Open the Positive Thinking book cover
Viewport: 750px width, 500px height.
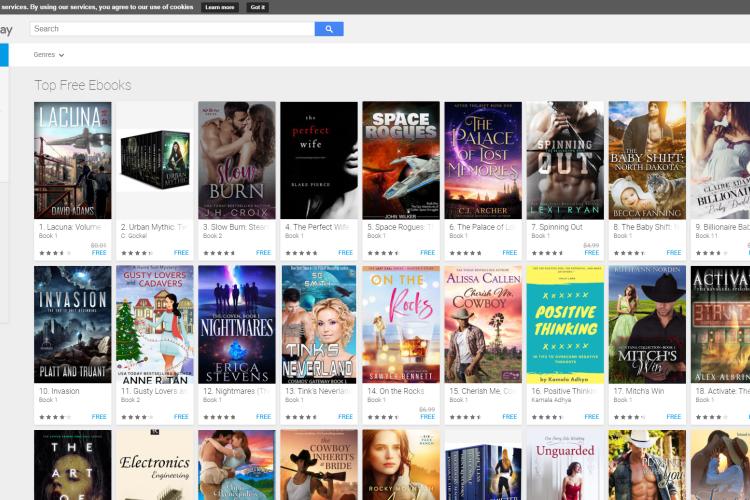(x=565, y=324)
